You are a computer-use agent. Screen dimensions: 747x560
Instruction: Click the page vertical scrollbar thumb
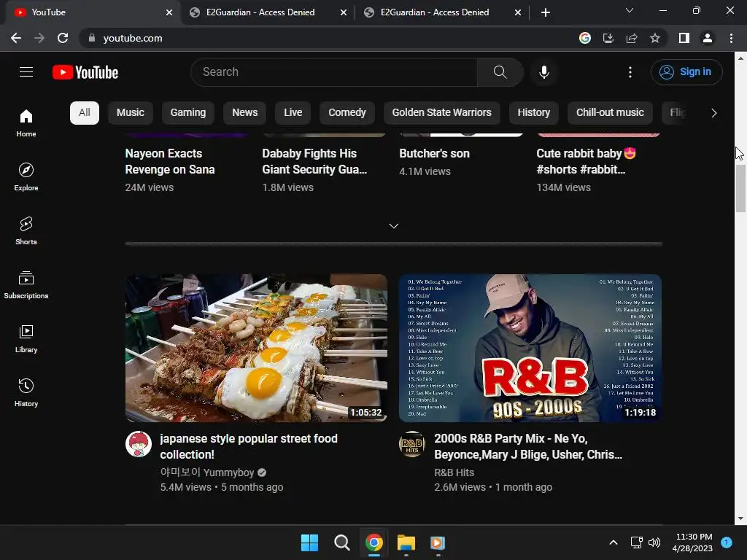point(740,189)
